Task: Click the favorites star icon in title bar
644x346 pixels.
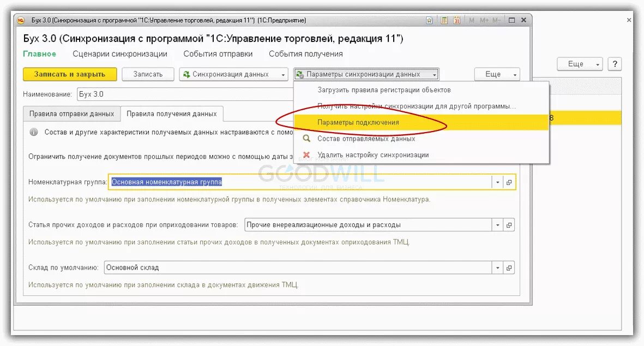Action: (429, 20)
